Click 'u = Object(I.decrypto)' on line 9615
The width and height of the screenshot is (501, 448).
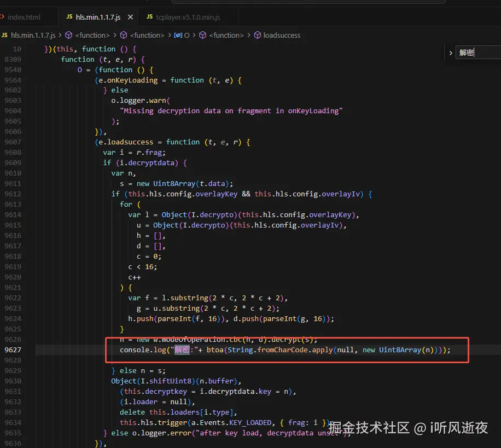pos(183,225)
